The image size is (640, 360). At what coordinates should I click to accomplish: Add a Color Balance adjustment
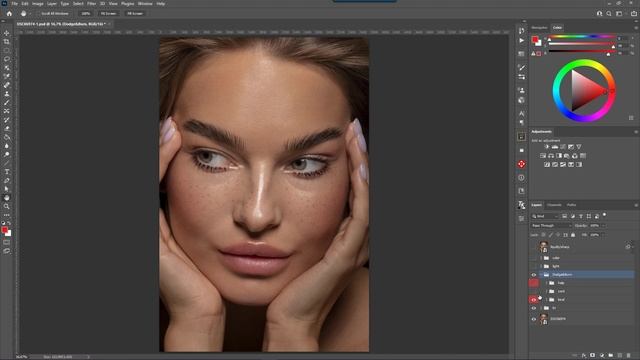pyautogui.click(x=551, y=156)
